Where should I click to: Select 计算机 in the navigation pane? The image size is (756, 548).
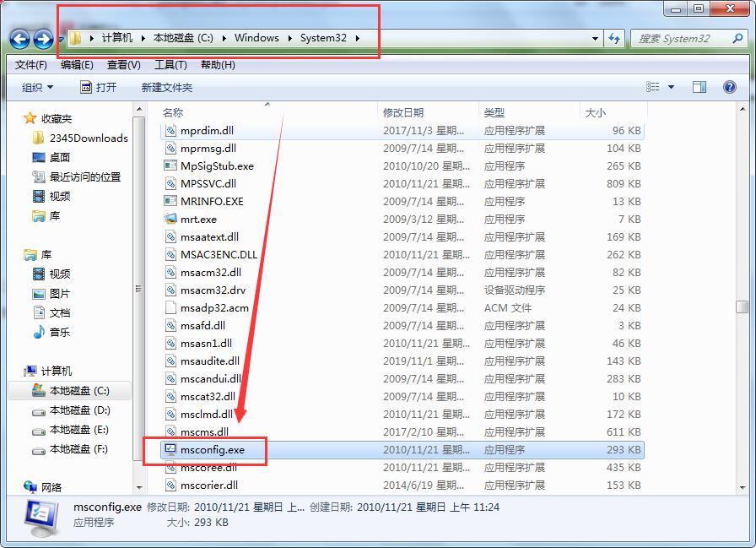coord(57,371)
